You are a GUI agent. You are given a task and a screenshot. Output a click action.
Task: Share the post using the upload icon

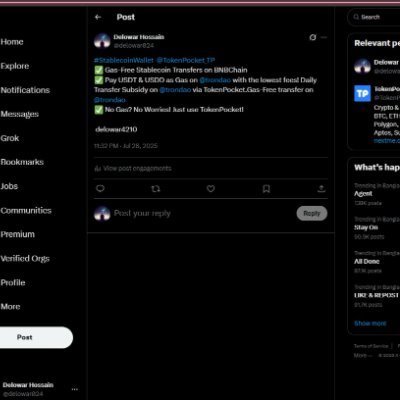[x=321, y=189]
